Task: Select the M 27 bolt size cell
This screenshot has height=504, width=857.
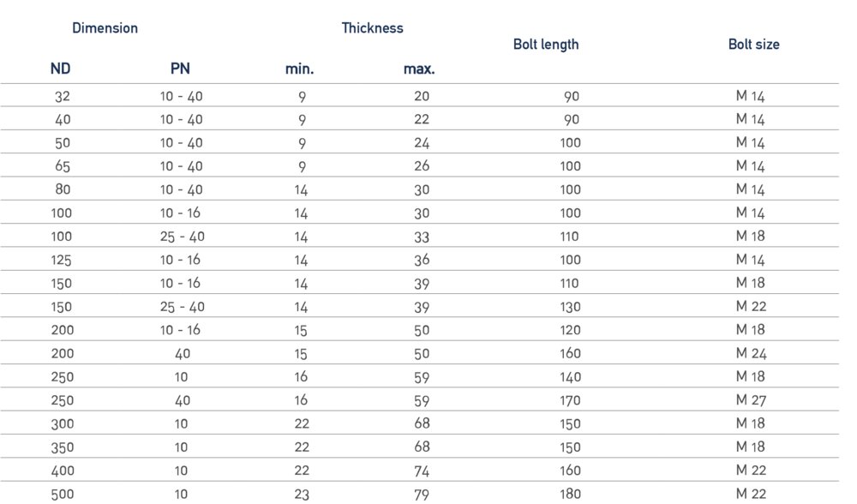Action: pyautogui.click(x=750, y=400)
